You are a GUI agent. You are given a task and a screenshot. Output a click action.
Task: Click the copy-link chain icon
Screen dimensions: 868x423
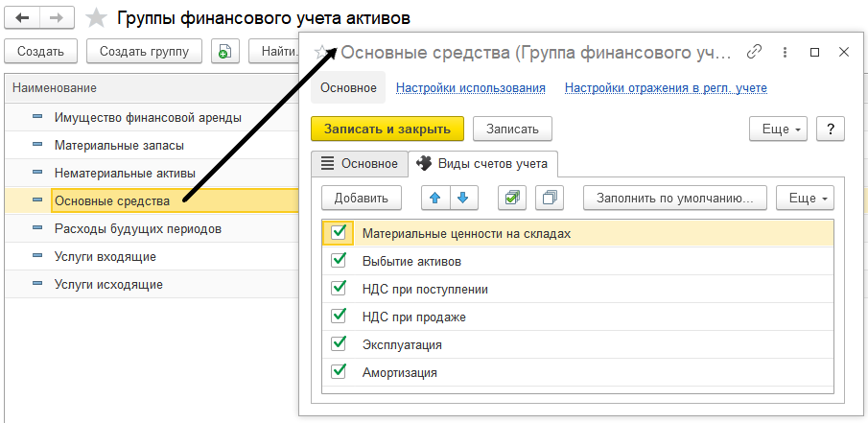(x=754, y=52)
